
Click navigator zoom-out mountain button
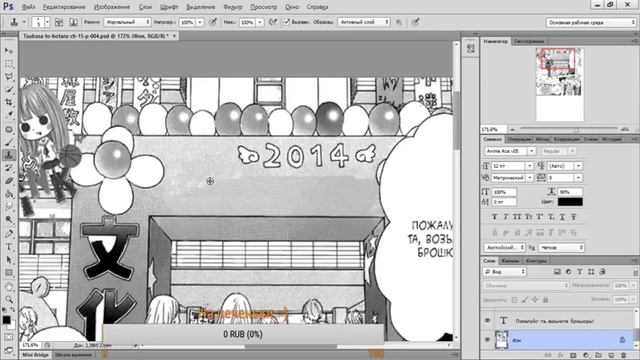click(x=513, y=129)
